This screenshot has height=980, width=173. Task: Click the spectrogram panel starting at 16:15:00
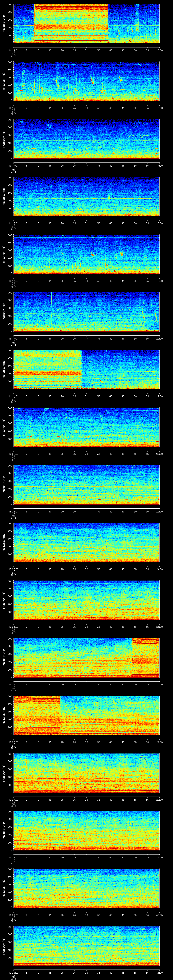pos(87,81)
